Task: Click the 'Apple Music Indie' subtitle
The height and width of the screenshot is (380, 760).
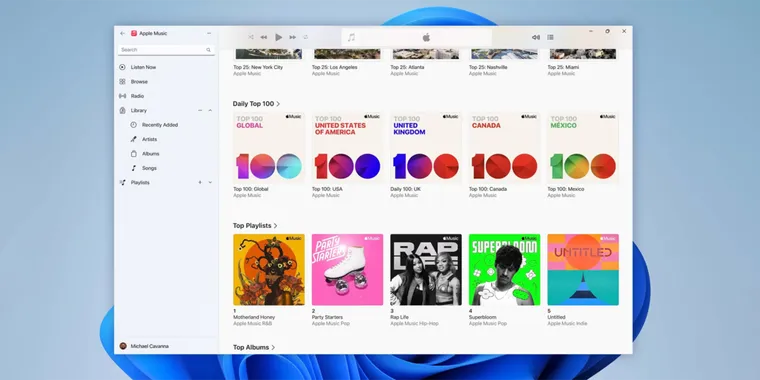Action: point(567,323)
